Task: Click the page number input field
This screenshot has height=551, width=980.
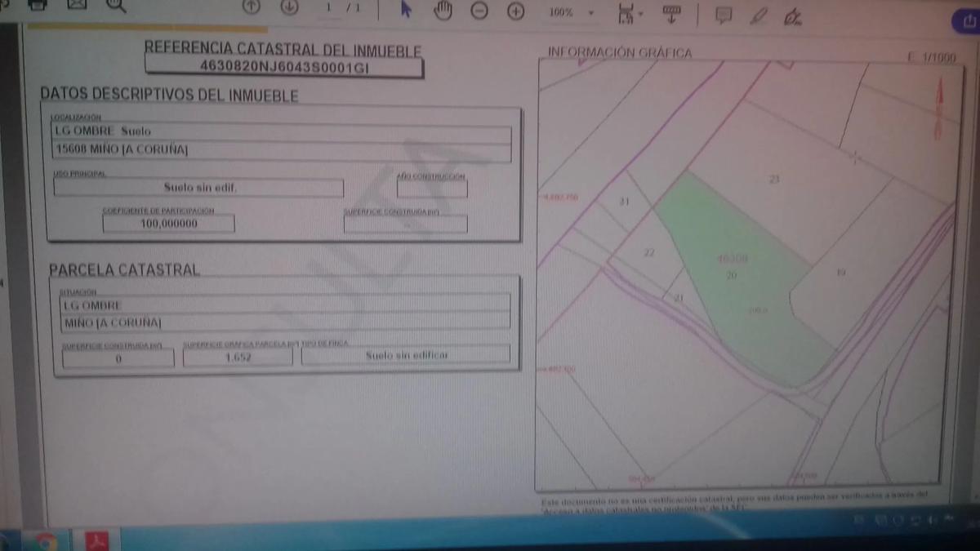Action: click(x=330, y=8)
